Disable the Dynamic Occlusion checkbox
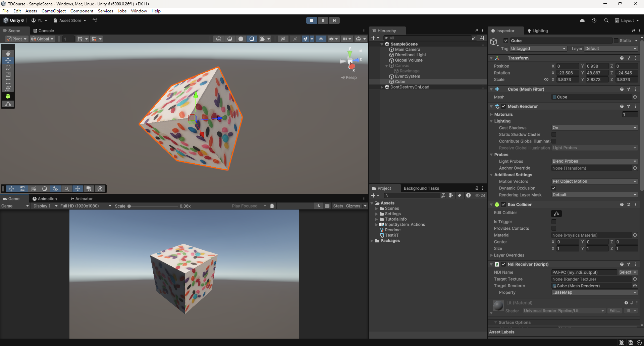The width and height of the screenshot is (644, 346). [x=554, y=188]
